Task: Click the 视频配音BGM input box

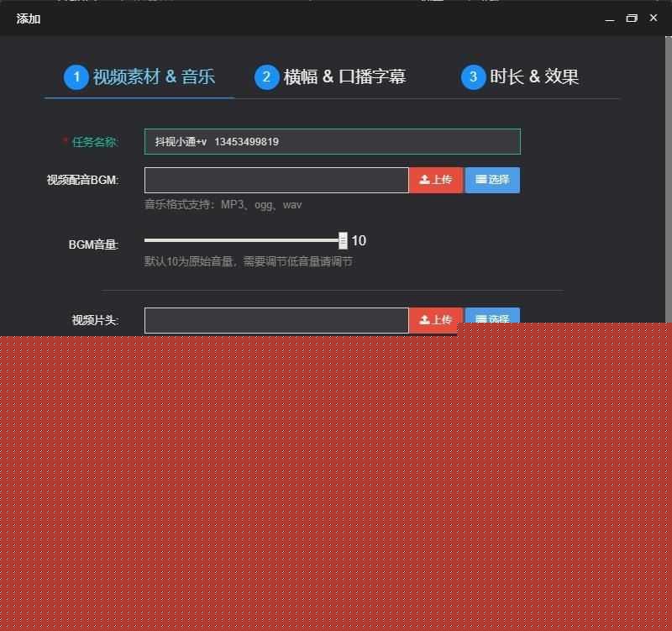Action: [276, 179]
